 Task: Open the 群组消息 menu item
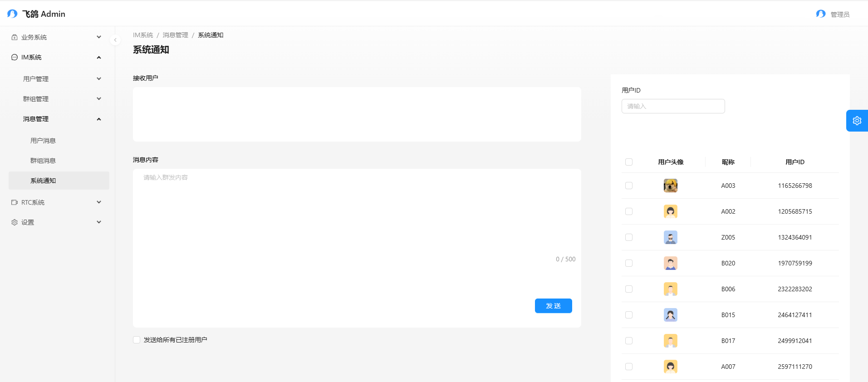coord(43,161)
